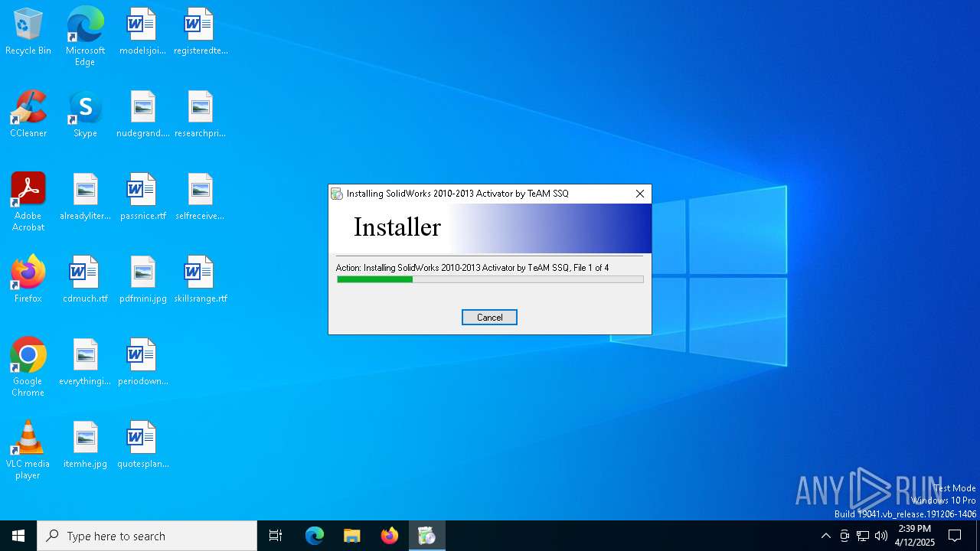Select the itemhe.jpg image file
This screenshot has height=551, width=980.
pos(85,445)
